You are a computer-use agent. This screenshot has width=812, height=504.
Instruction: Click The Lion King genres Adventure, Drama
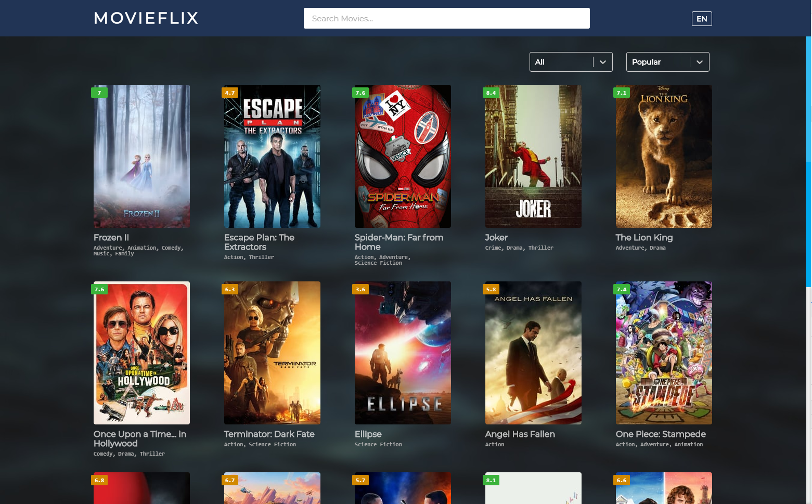pos(640,248)
